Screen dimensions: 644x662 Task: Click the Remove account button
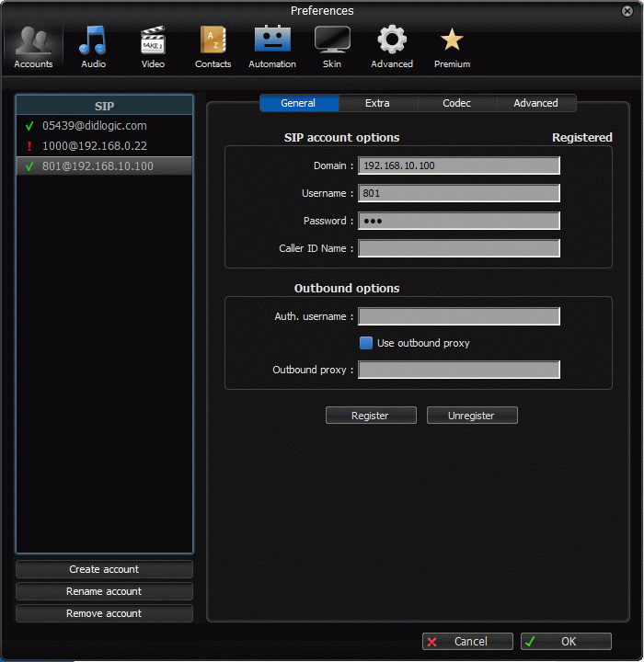[104, 613]
